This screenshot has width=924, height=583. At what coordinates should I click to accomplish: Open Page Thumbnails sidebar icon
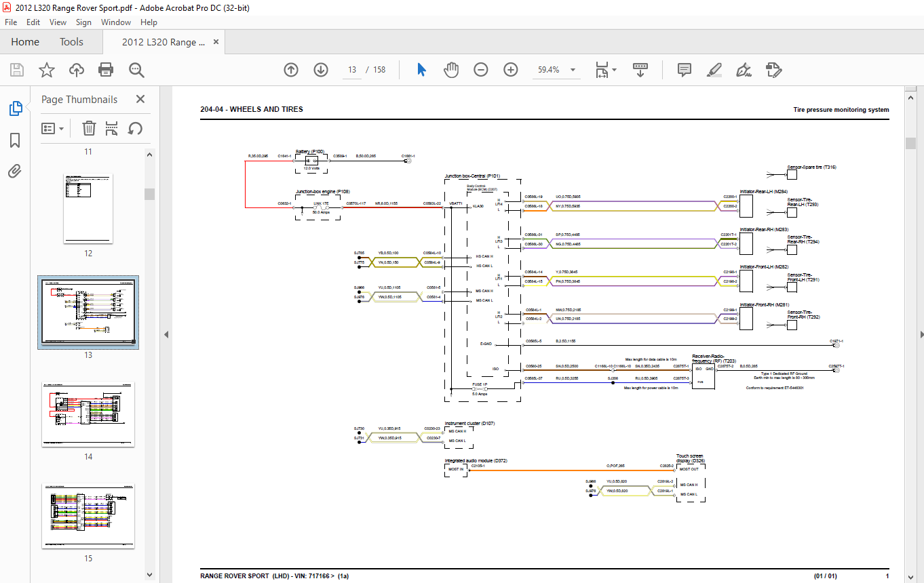(15, 108)
